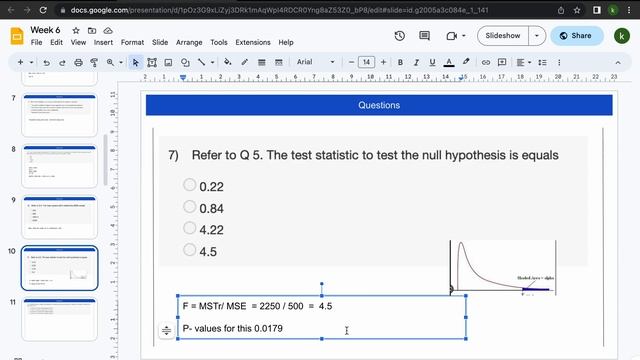
Task: Toggle bold formatting
Action: click(x=400, y=62)
